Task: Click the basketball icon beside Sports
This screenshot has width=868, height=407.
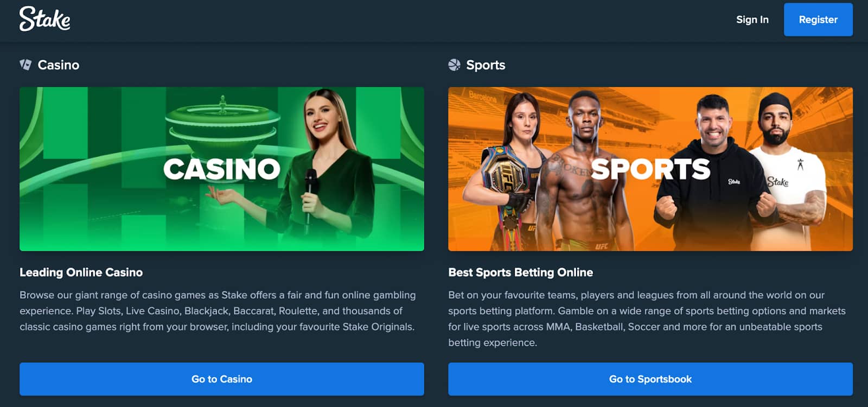Action: tap(454, 65)
